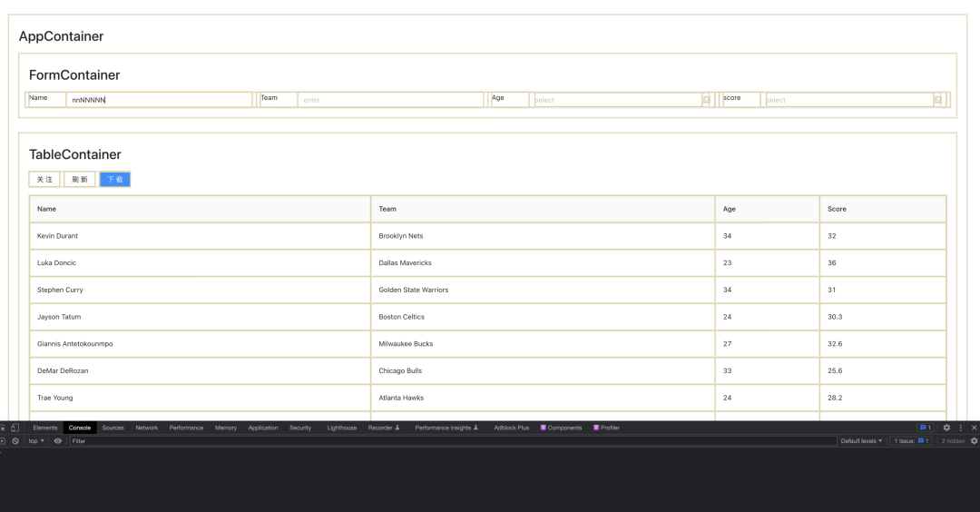Viewport: 980px width, 512px height.
Task: Click the Atlanta Hawks cell
Action: point(543,397)
